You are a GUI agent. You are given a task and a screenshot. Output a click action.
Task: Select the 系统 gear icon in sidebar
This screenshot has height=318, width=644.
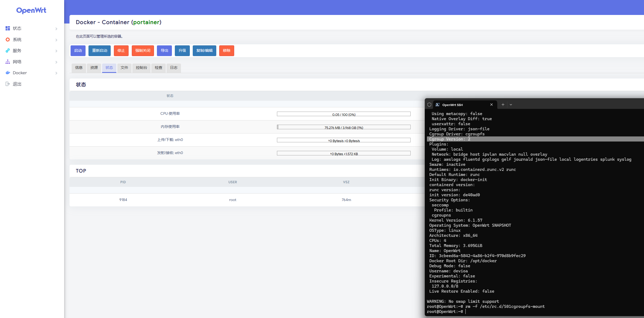(7, 39)
